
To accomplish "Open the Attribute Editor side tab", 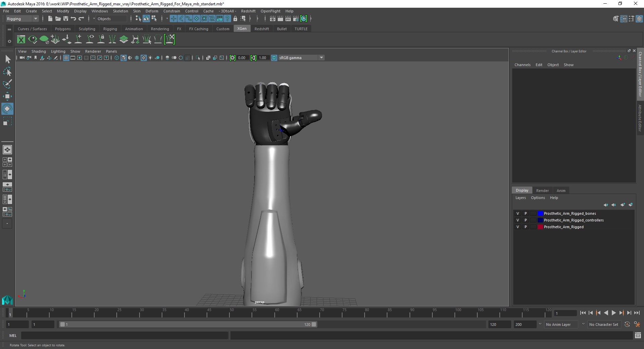I will (x=640, y=118).
